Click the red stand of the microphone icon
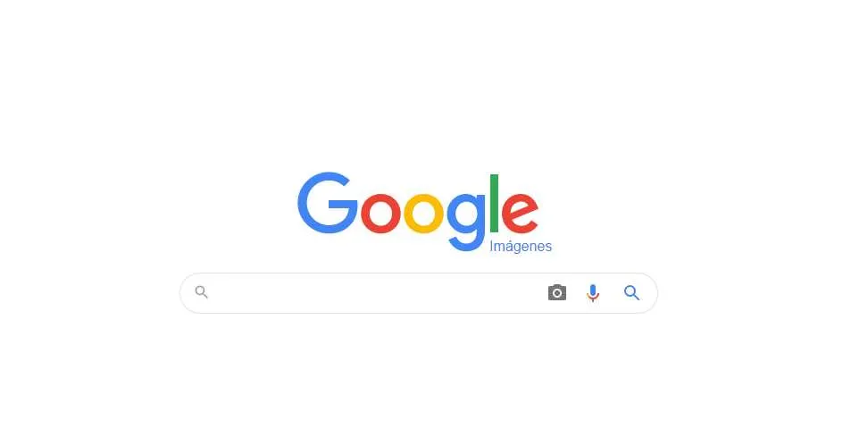This screenshot has height=429, width=868. point(592,299)
